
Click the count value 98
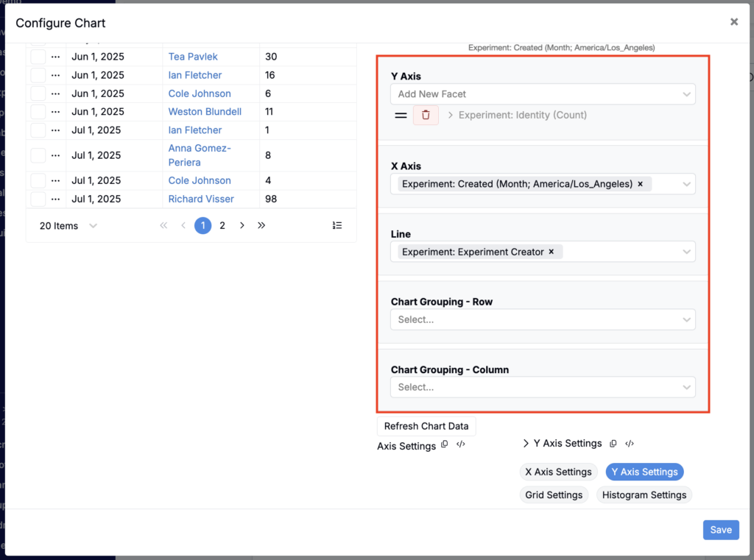[271, 199]
